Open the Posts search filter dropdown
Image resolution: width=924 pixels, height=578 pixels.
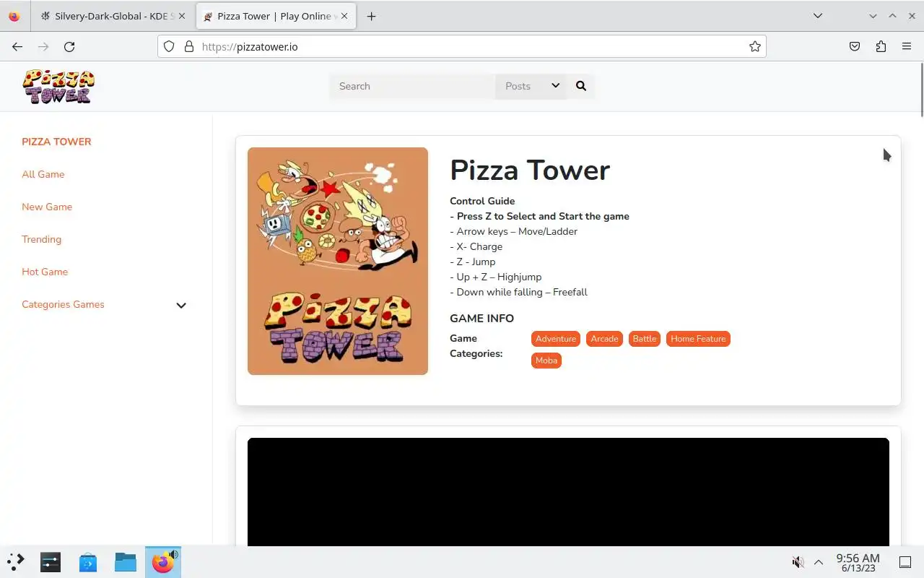[532, 86]
